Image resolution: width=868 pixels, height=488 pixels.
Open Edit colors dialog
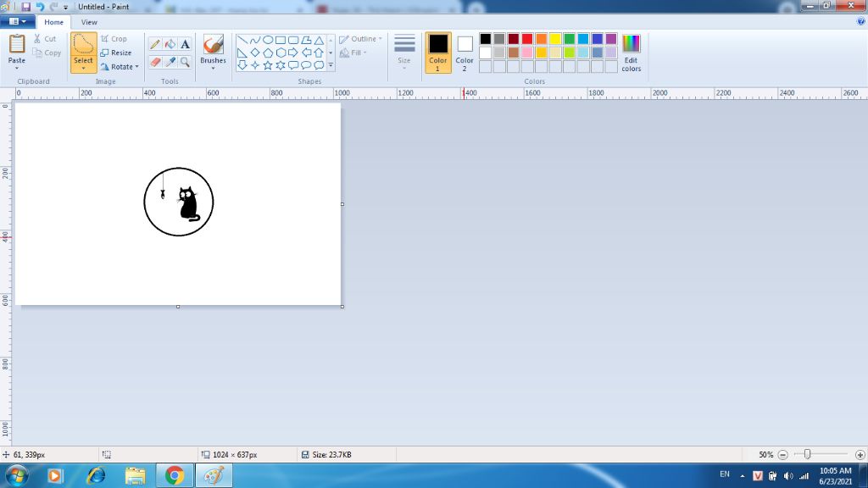(631, 53)
